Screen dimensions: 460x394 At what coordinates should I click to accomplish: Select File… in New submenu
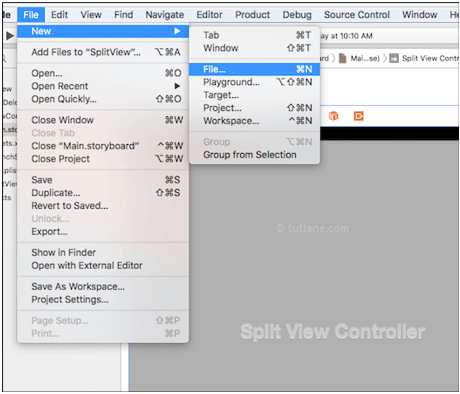[255, 69]
